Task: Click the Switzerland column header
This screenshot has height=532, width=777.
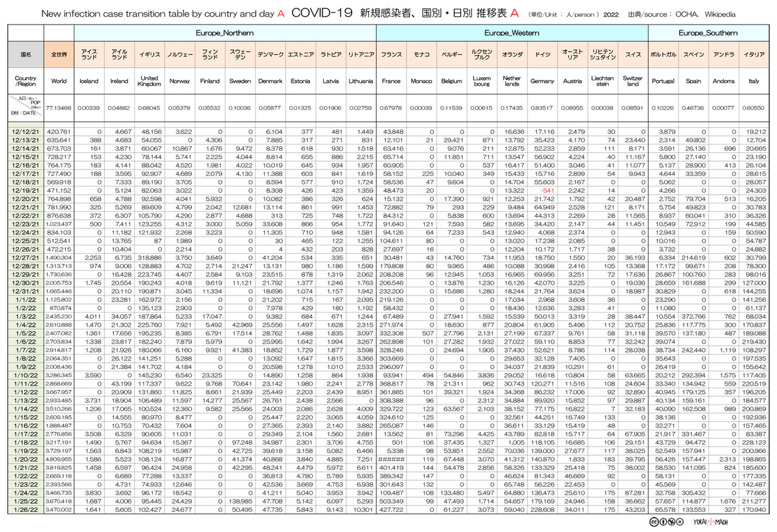Action: click(633, 82)
